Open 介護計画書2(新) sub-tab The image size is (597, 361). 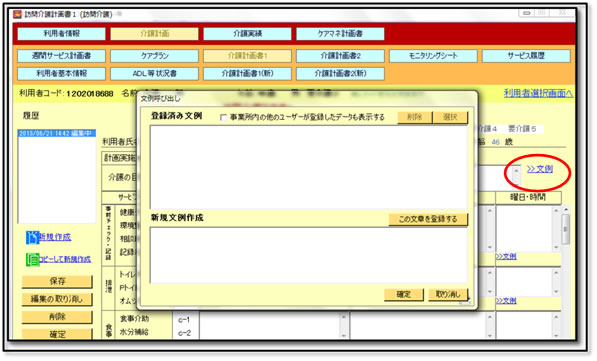340,73
